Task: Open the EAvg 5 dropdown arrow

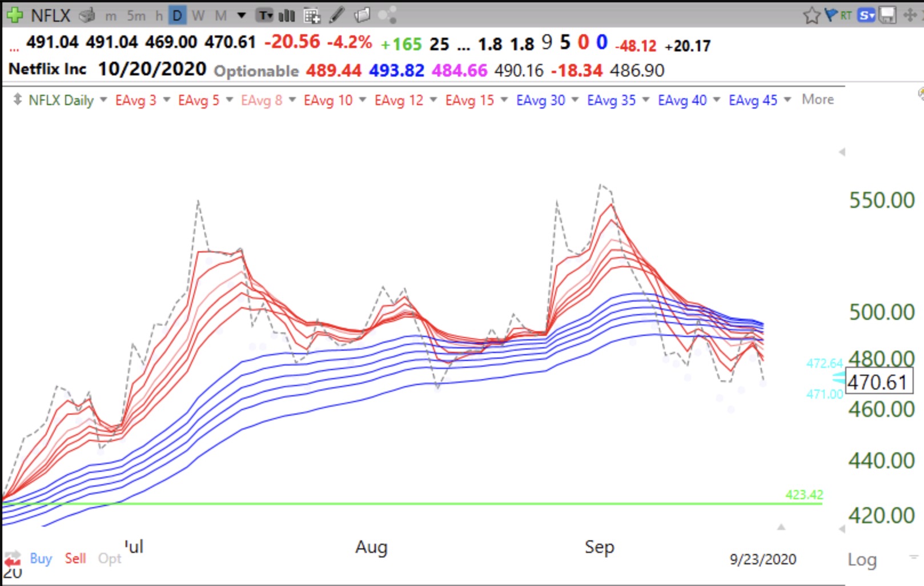Action: point(229,99)
